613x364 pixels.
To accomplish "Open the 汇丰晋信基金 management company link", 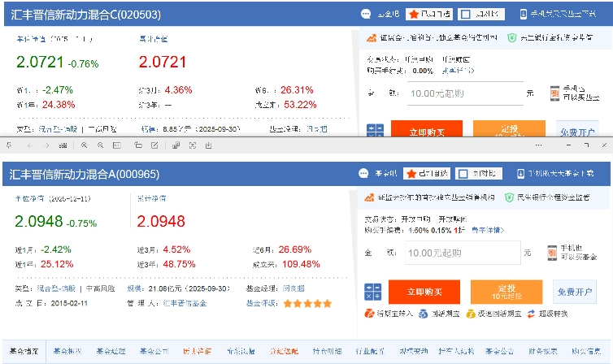I will [185, 303].
